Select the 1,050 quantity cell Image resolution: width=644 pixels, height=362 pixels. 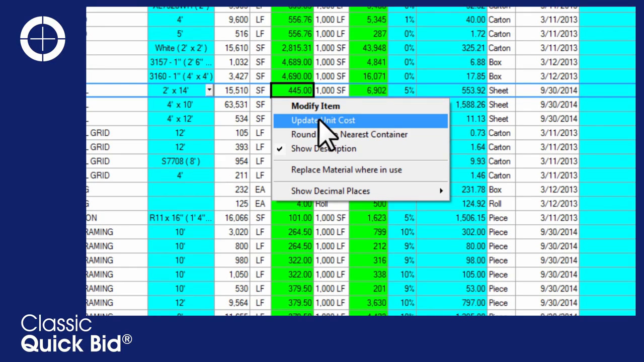point(232,275)
